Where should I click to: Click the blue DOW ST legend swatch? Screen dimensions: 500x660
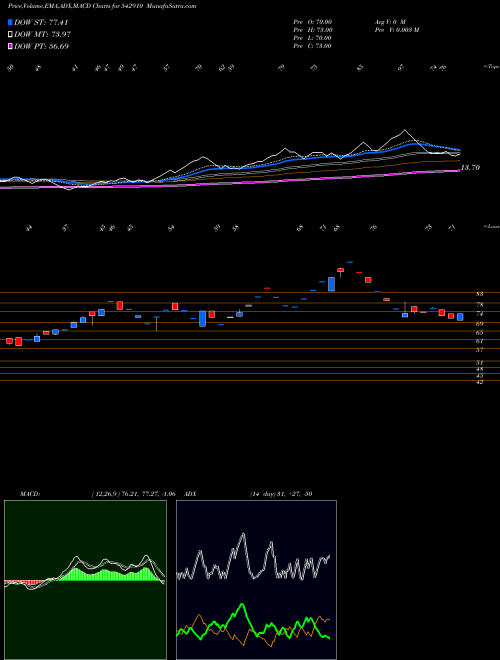click(10, 22)
